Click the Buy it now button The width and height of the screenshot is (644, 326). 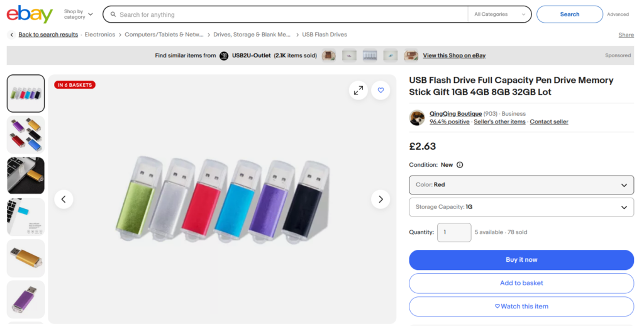pyautogui.click(x=521, y=260)
